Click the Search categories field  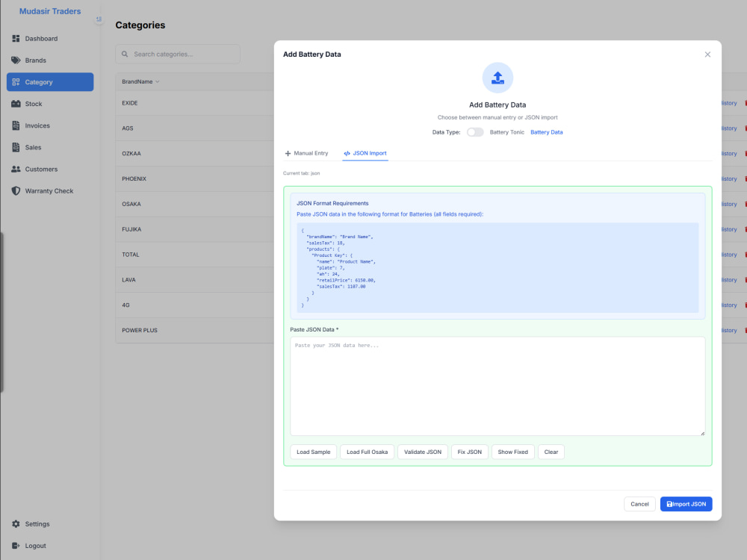click(178, 55)
